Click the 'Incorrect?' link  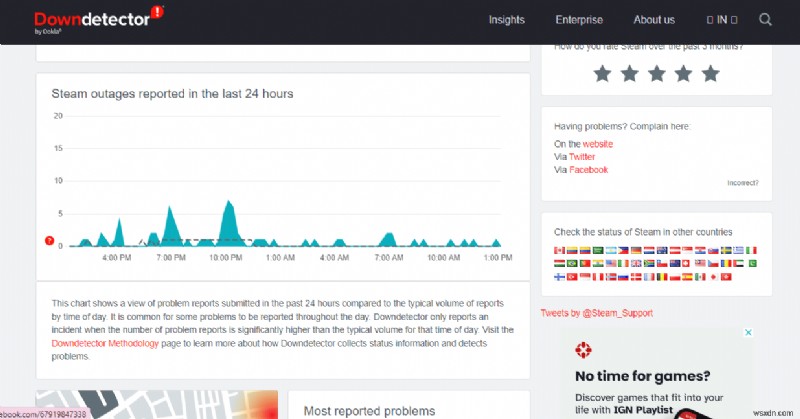(x=743, y=183)
